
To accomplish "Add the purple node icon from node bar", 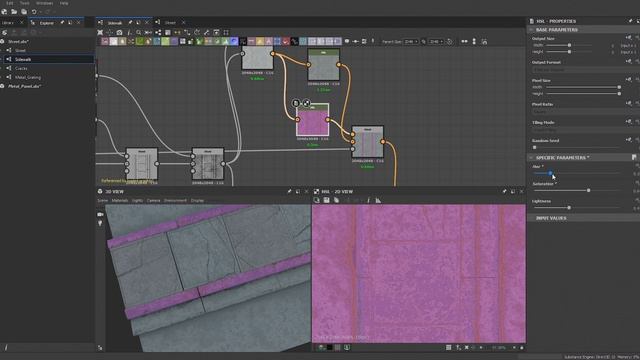I will pos(174,41).
